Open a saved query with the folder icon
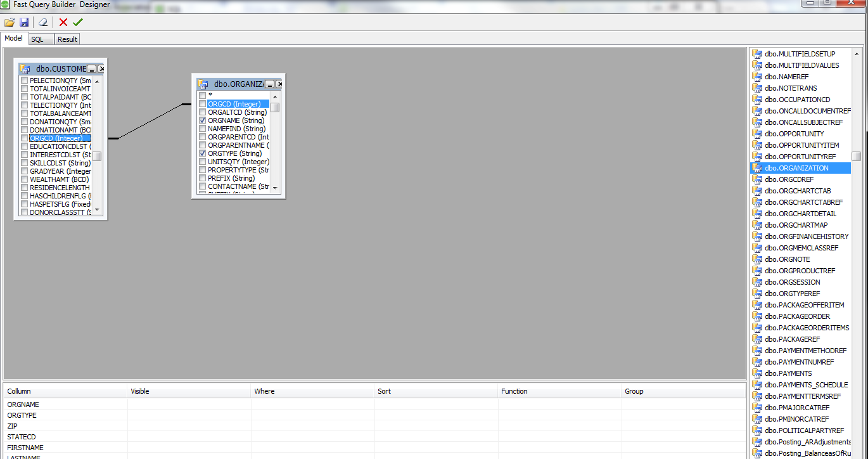Viewport: 868px width, 459px height. pyautogui.click(x=10, y=22)
